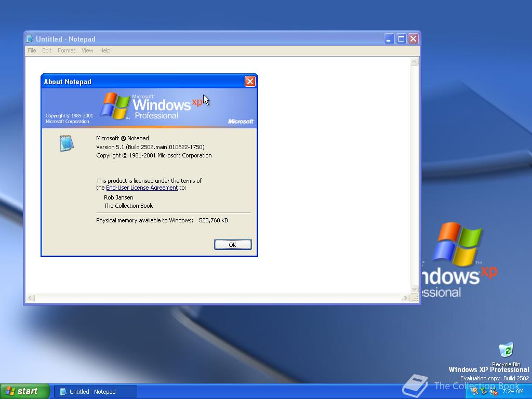The height and width of the screenshot is (399, 532).
Task: Click 'Copyright © 1981-2001 Microsoft Corporation' text
Action: click(154, 155)
